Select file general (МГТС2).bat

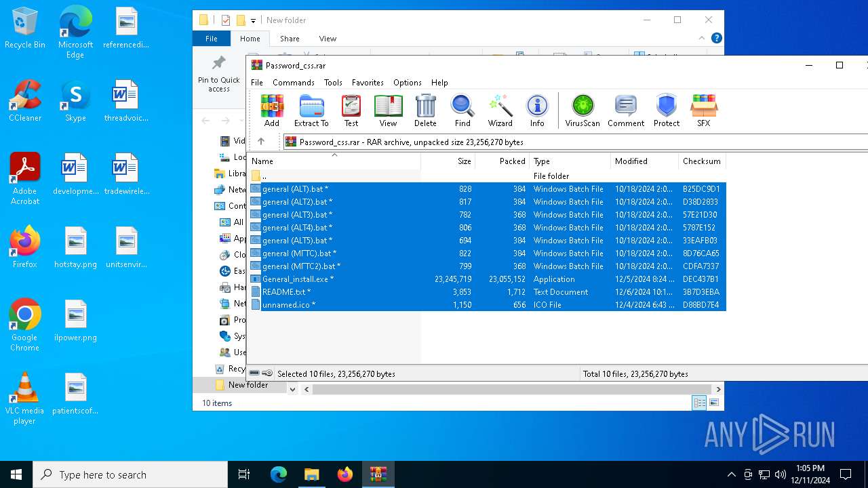(487, 266)
